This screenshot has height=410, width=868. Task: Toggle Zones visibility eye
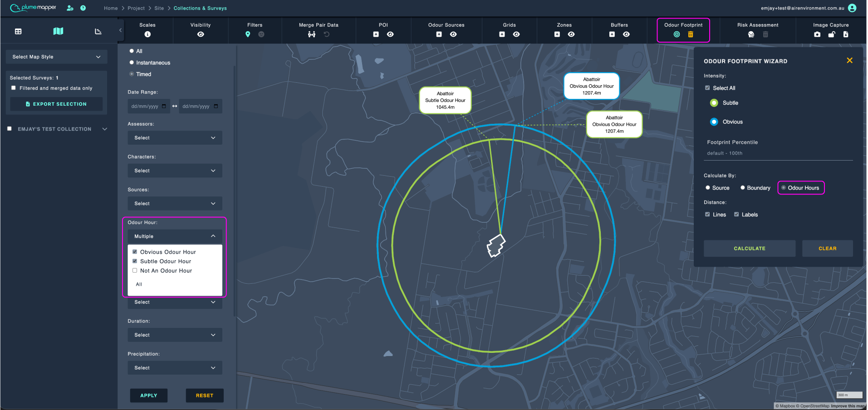[x=571, y=34]
